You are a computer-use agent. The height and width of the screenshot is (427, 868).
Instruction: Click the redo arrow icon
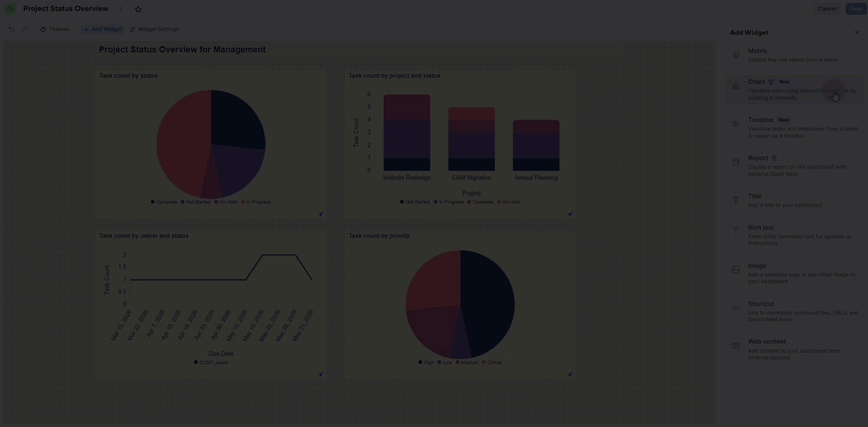[24, 30]
